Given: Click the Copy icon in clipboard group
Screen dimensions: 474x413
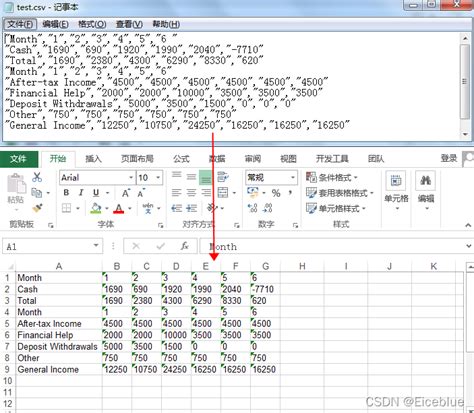Looking at the screenshot, I should [x=36, y=193].
